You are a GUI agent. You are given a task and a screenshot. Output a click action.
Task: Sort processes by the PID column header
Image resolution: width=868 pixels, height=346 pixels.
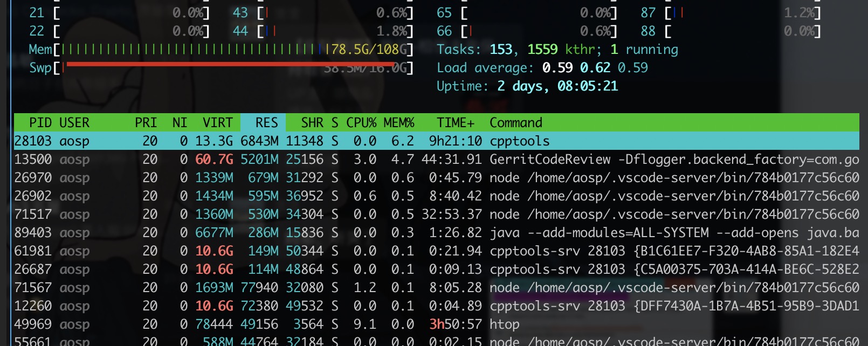40,123
